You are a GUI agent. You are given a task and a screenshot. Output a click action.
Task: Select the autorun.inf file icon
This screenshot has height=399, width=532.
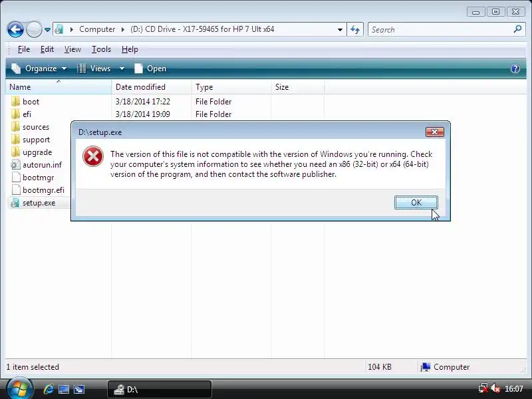coord(15,165)
